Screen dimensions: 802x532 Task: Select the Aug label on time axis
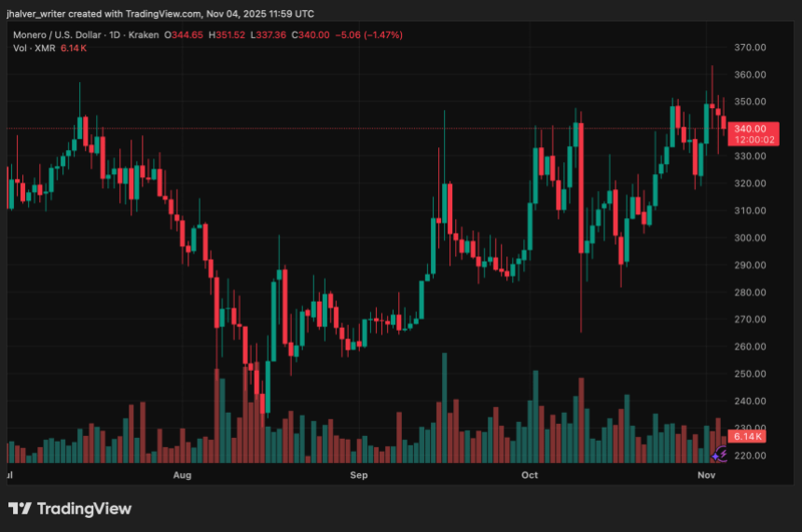click(182, 475)
